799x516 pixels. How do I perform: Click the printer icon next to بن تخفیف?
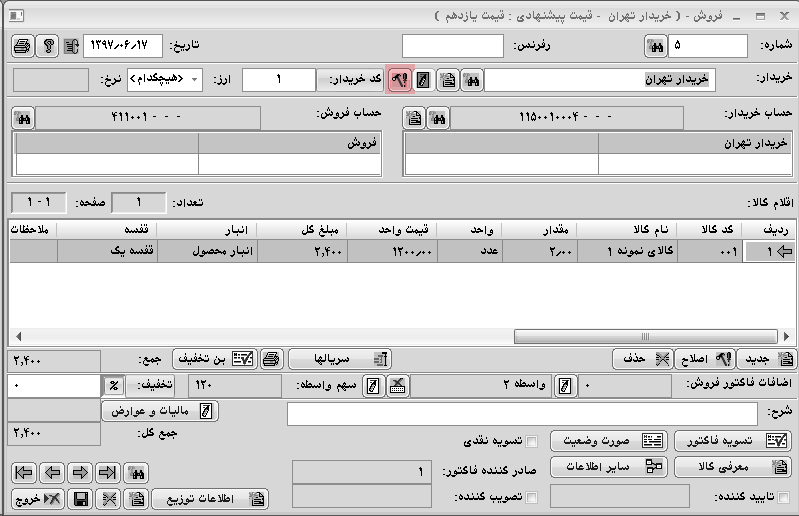tap(270, 358)
